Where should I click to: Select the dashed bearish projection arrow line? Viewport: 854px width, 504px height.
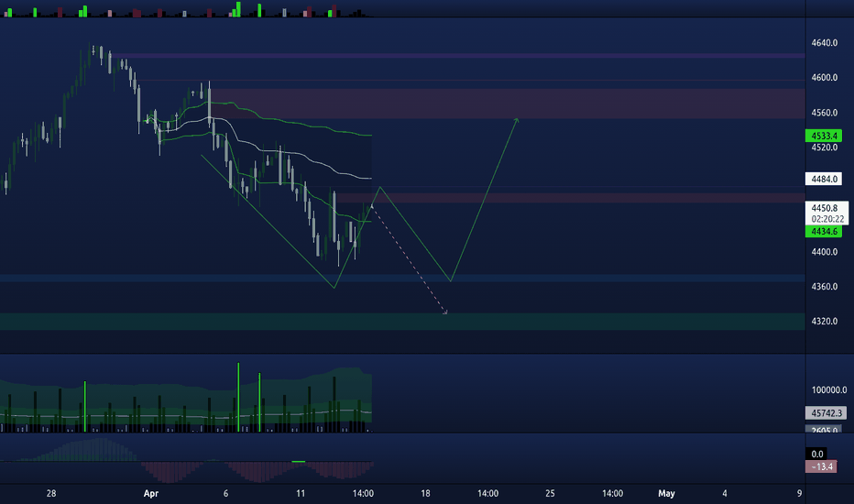409,258
